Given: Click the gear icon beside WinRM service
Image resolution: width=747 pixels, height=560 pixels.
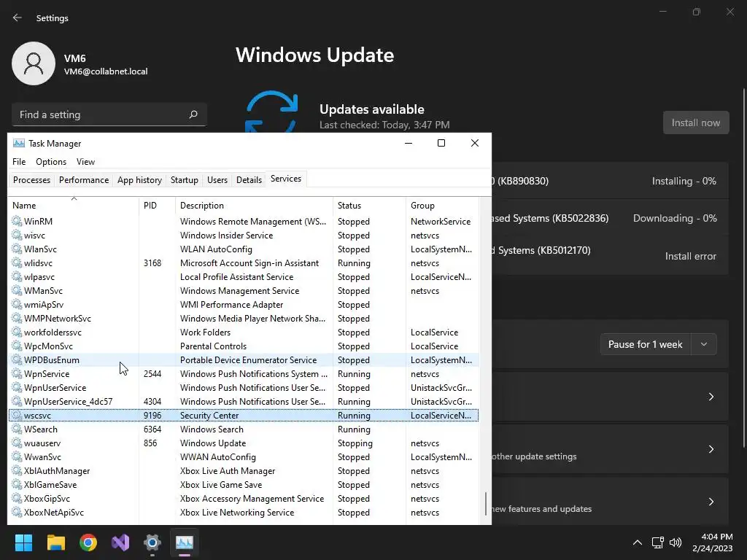Looking at the screenshot, I should point(17,221).
